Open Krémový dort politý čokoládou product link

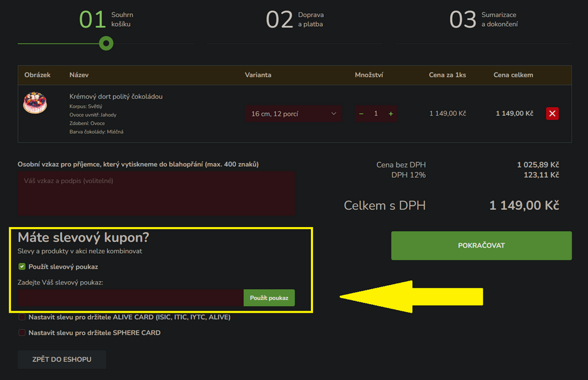point(116,96)
